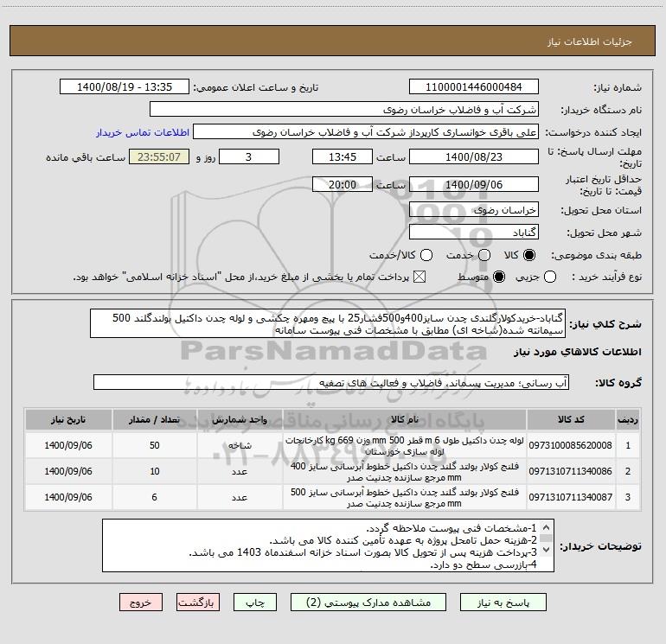
Task: Click the خروج exit button
Action: point(141,602)
